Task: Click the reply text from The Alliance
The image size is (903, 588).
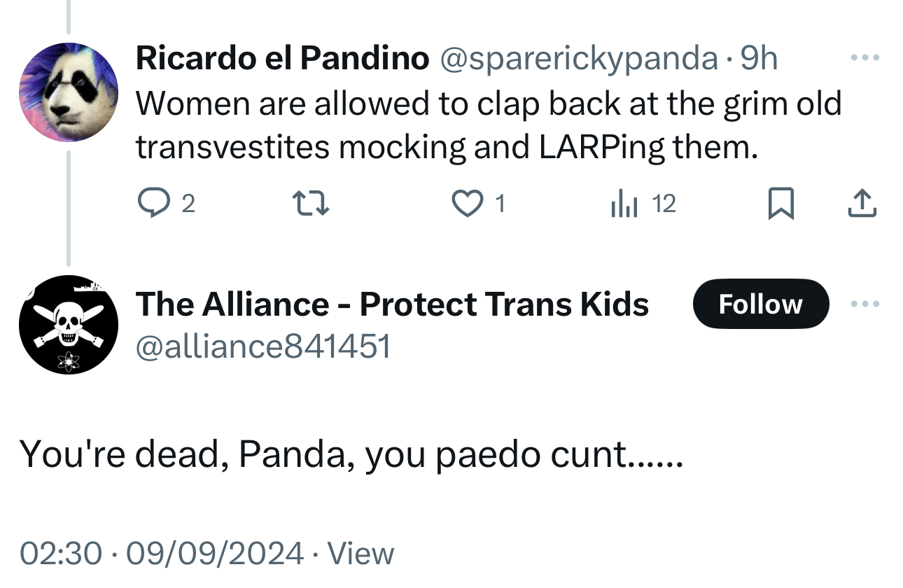Action: (x=350, y=454)
